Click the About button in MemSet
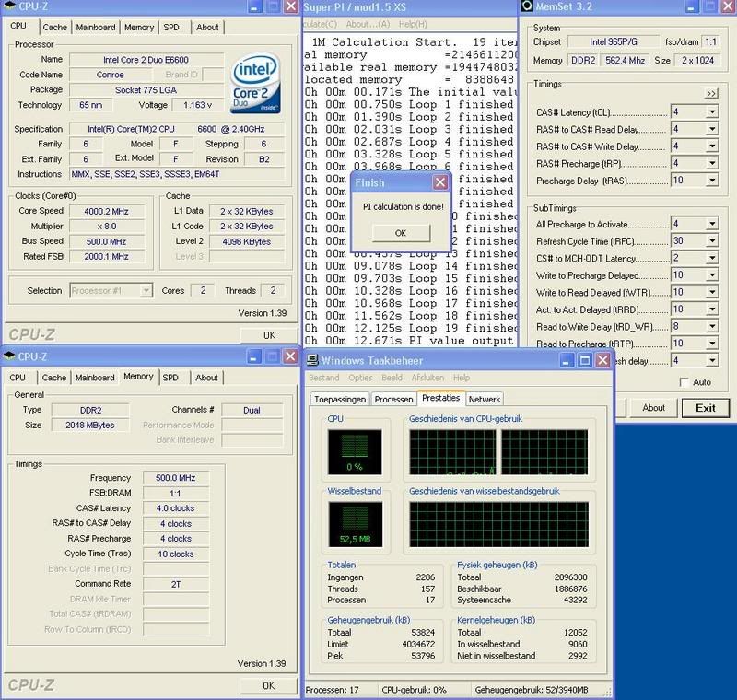Image resolution: width=737 pixels, height=700 pixels. pos(653,408)
